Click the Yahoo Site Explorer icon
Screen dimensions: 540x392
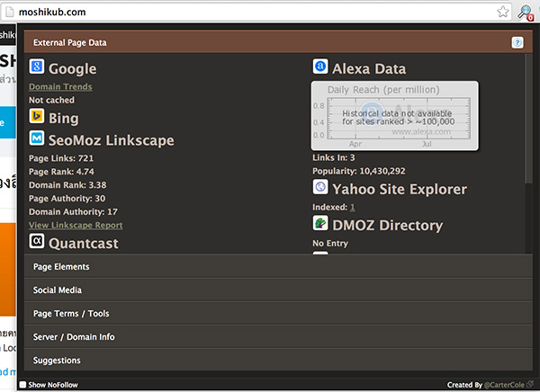click(x=320, y=186)
